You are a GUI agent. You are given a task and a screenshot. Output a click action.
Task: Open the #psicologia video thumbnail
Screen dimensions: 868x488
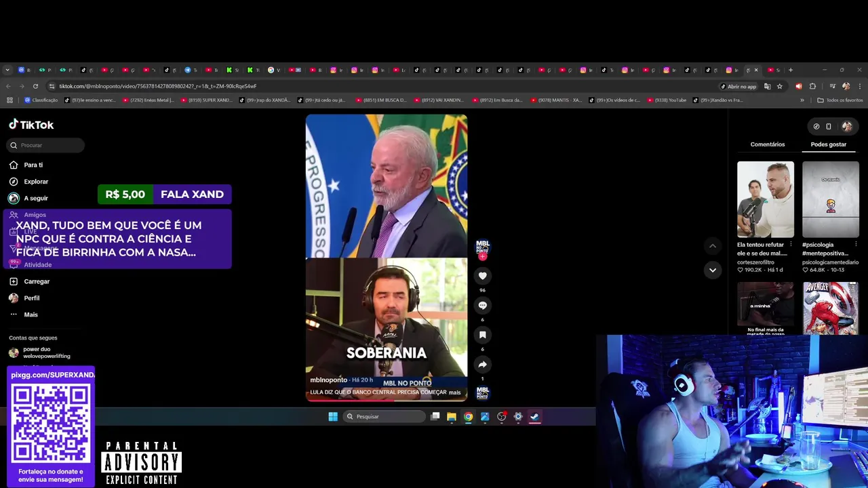[830, 199]
